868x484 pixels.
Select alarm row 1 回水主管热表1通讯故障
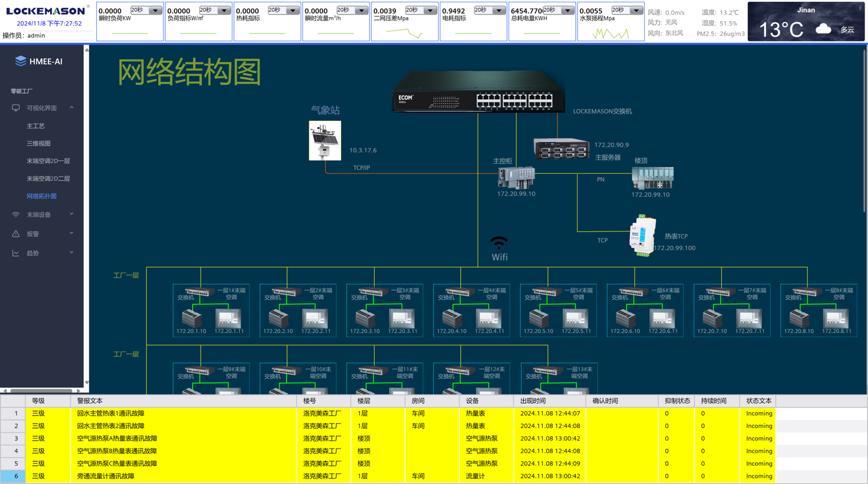[x=110, y=413]
